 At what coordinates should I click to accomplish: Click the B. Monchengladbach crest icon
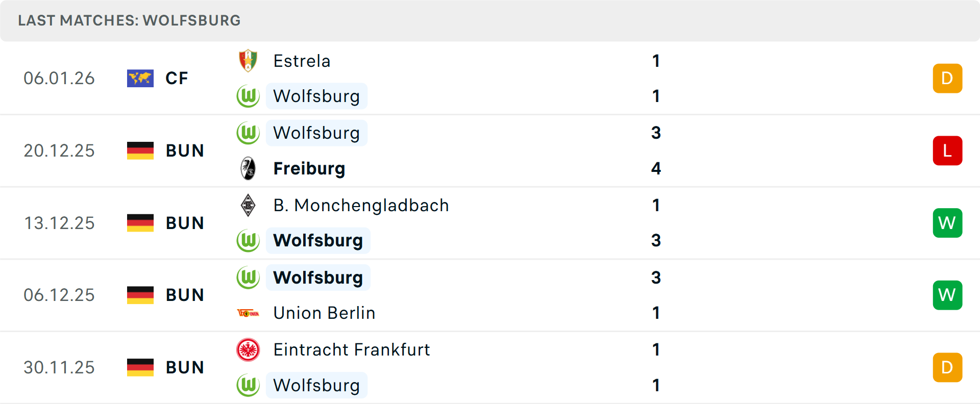pyautogui.click(x=248, y=205)
